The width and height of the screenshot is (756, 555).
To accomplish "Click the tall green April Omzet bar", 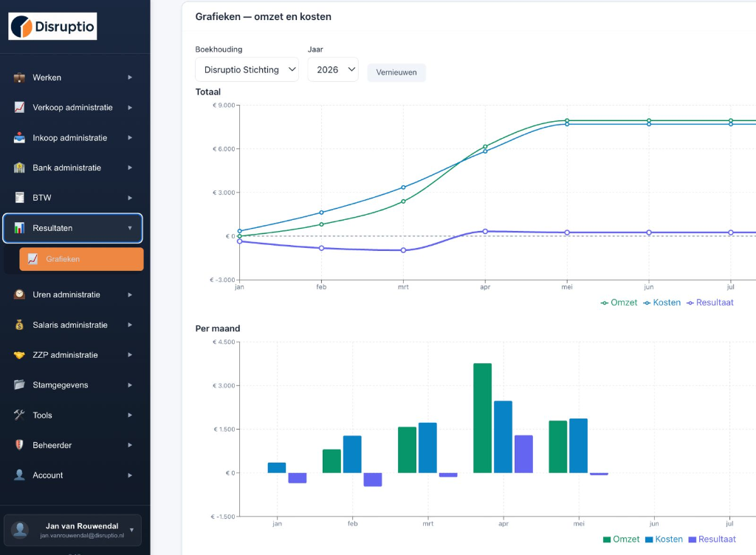I will point(482,418).
